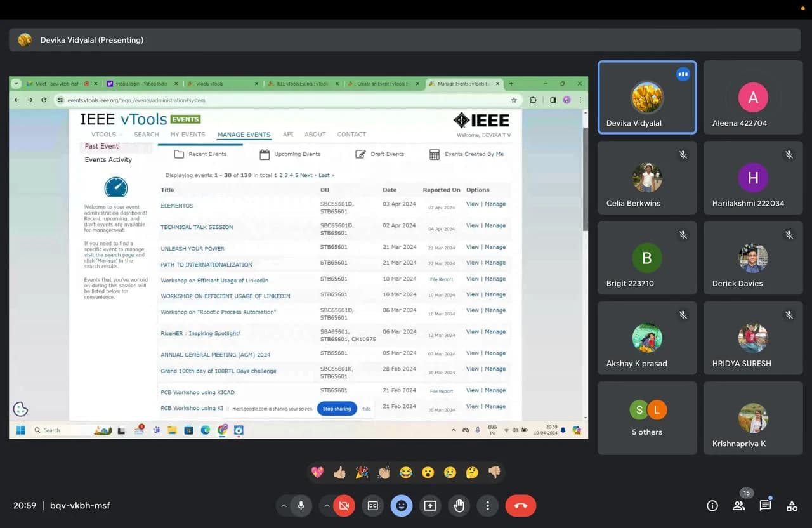Image resolution: width=812 pixels, height=528 pixels.
Task: Go to page 2 of events
Action: tap(281, 175)
